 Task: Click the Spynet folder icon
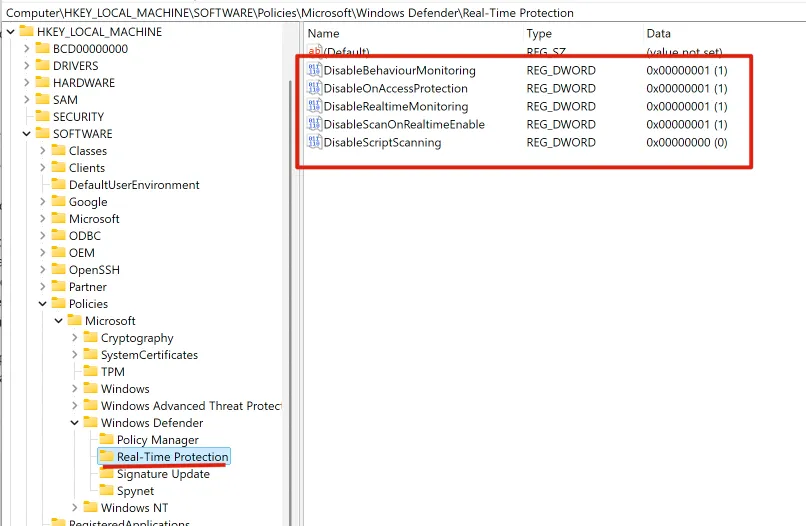106,491
